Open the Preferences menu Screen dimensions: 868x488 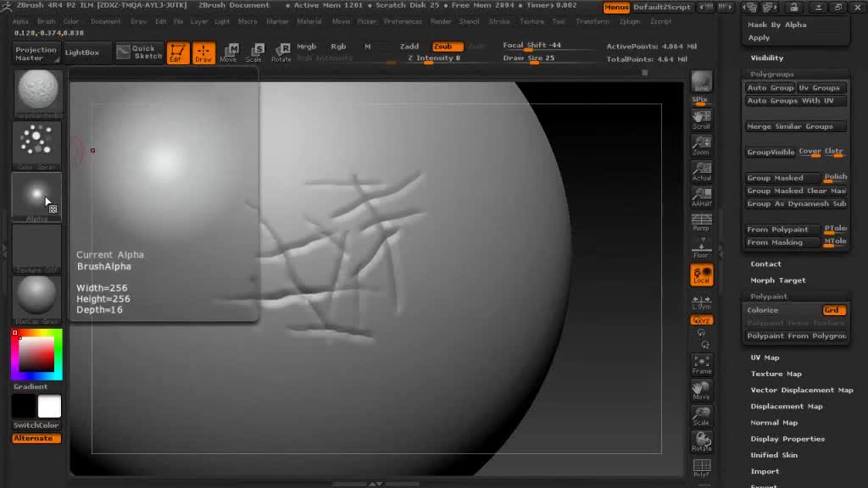(403, 21)
